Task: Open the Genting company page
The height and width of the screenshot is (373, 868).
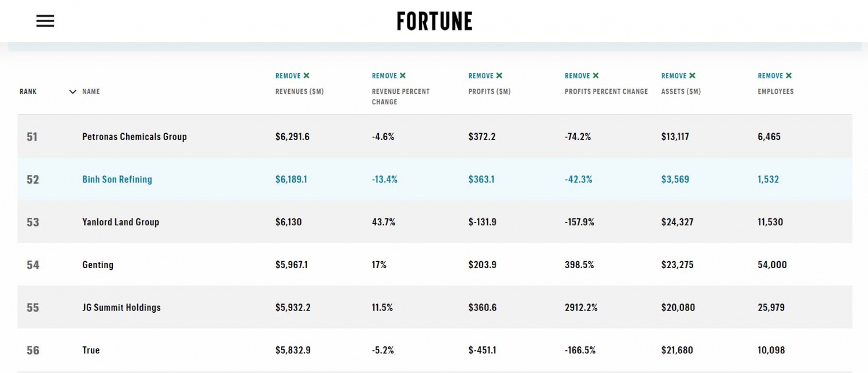Action: coord(98,265)
